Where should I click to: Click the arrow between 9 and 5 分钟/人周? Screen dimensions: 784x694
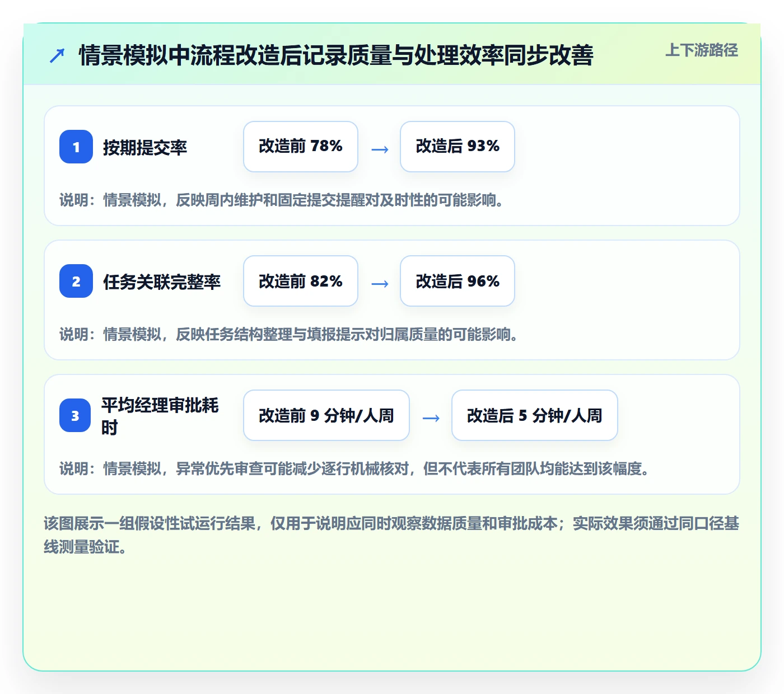pyautogui.click(x=431, y=418)
